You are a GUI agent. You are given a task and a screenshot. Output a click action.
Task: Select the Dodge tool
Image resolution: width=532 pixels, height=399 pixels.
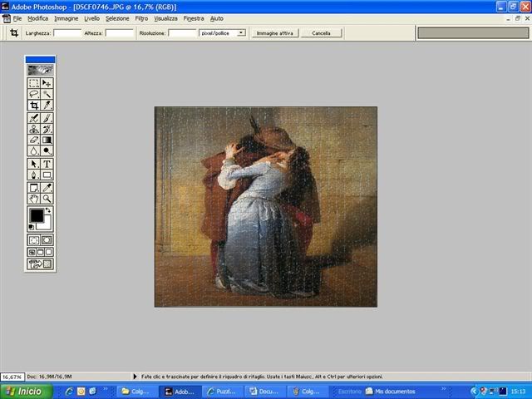coord(47,150)
